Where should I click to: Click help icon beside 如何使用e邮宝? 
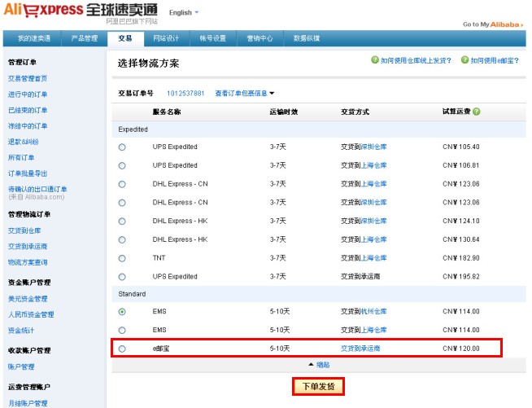tap(464, 59)
